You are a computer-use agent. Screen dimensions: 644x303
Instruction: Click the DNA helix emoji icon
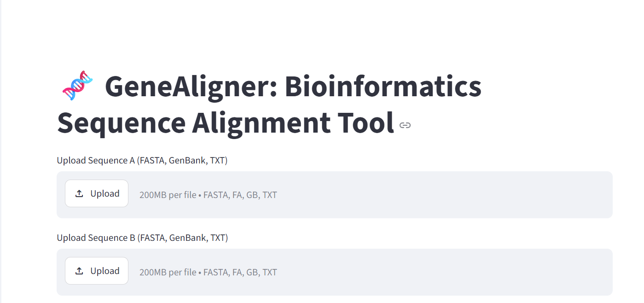77,86
